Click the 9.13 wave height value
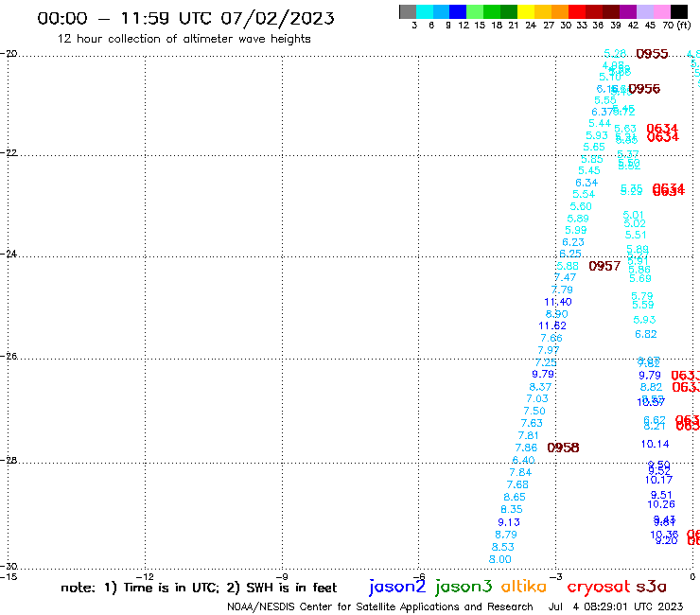700x615 pixels. click(x=509, y=522)
